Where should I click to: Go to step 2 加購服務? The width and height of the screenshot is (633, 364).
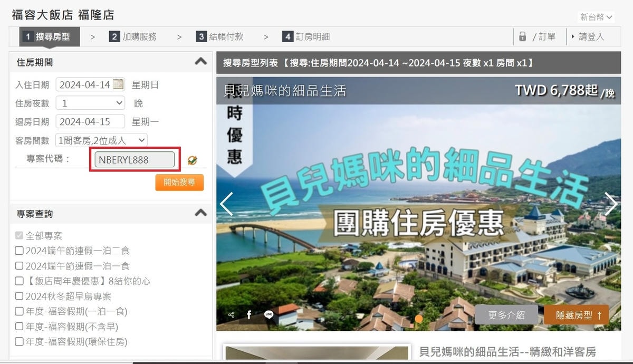click(133, 37)
